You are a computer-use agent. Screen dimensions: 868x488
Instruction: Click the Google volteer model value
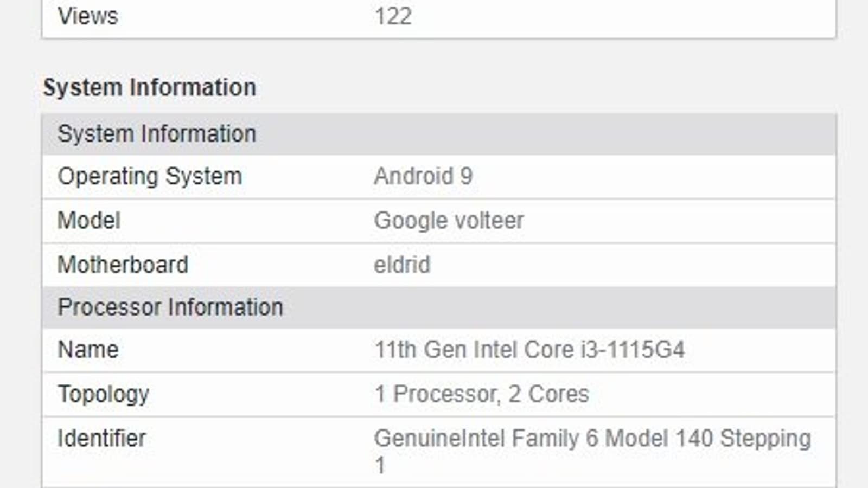pos(449,221)
